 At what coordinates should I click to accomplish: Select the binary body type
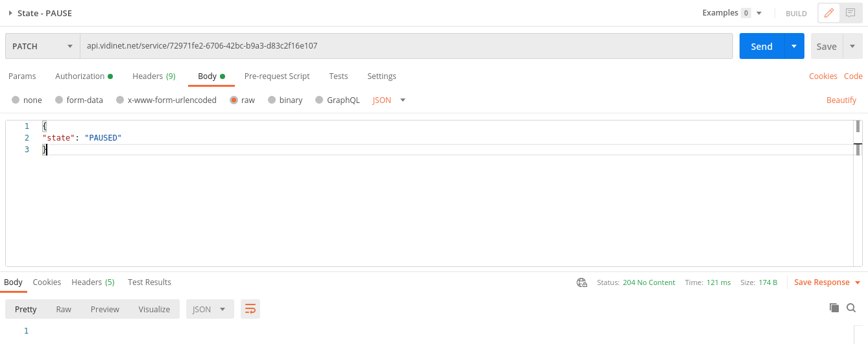(x=272, y=100)
